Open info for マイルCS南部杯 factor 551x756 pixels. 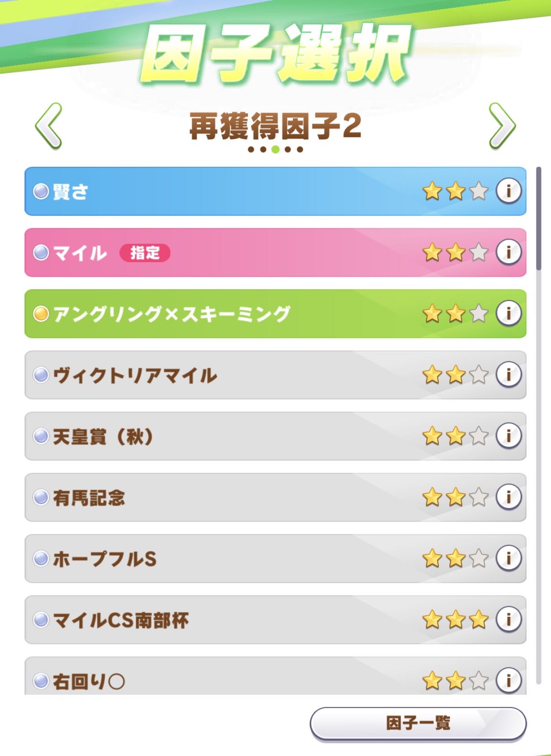[509, 619]
